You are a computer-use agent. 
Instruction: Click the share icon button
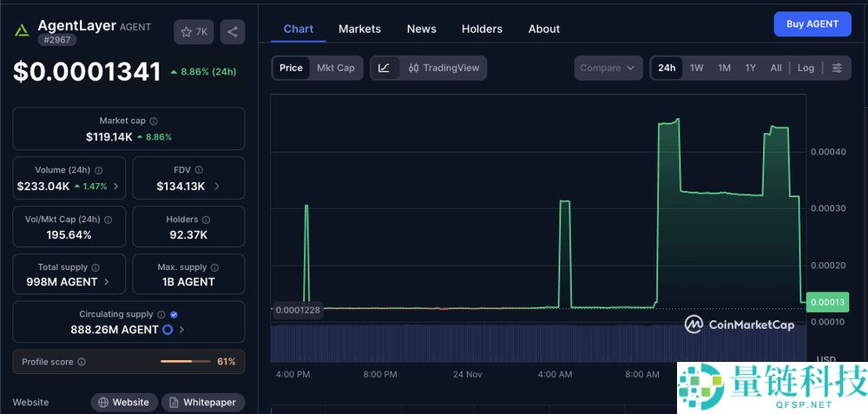point(232,32)
